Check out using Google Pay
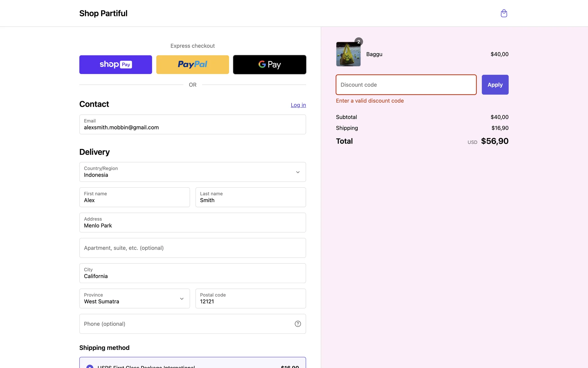 pos(269,64)
